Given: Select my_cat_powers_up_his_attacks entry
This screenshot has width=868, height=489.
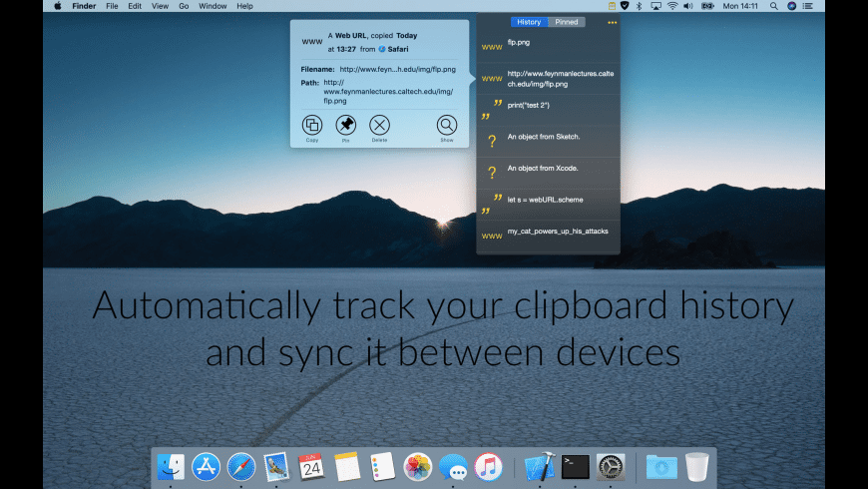Looking at the screenshot, I should 548,237.
